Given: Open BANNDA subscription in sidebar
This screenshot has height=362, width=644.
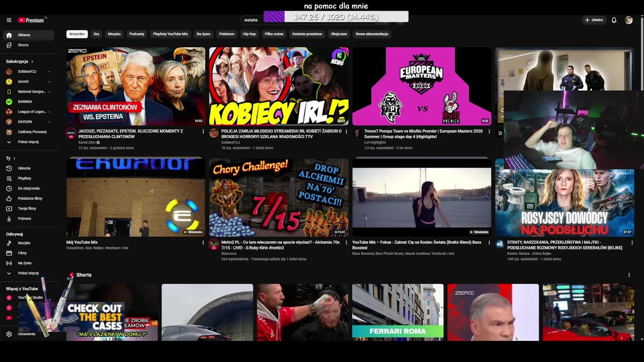Looking at the screenshot, I should coord(29,102).
